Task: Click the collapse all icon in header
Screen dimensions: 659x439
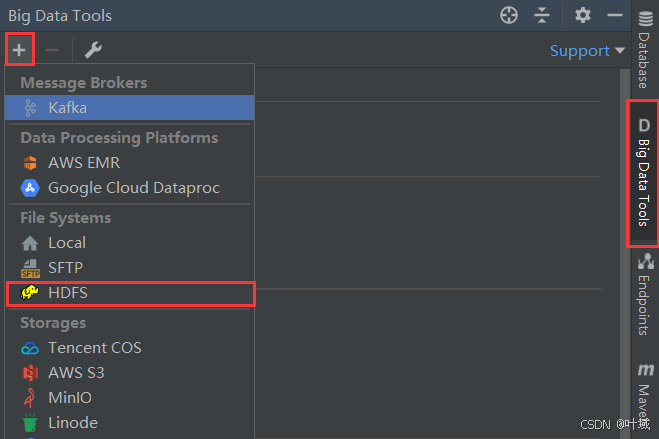Action: (x=542, y=15)
